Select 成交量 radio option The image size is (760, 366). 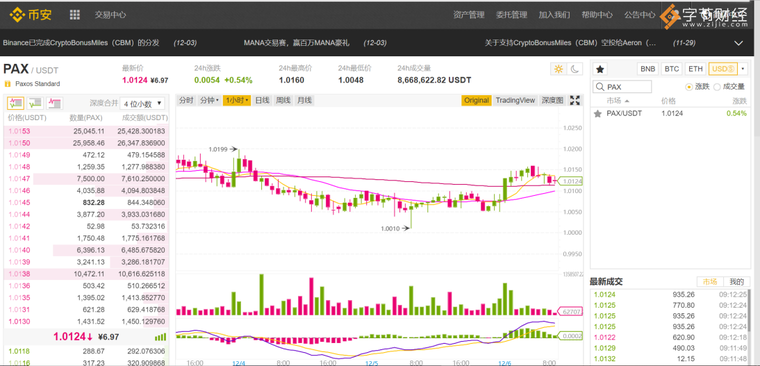click(717, 87)
